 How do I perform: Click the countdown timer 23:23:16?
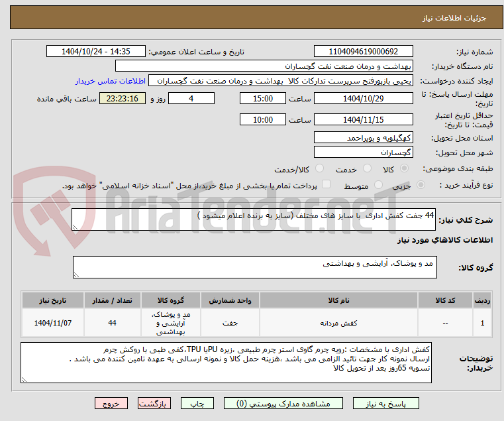122,98
